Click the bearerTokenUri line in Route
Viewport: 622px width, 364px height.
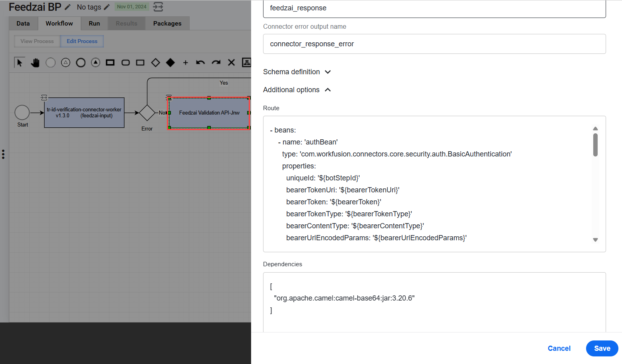(343, 190)
